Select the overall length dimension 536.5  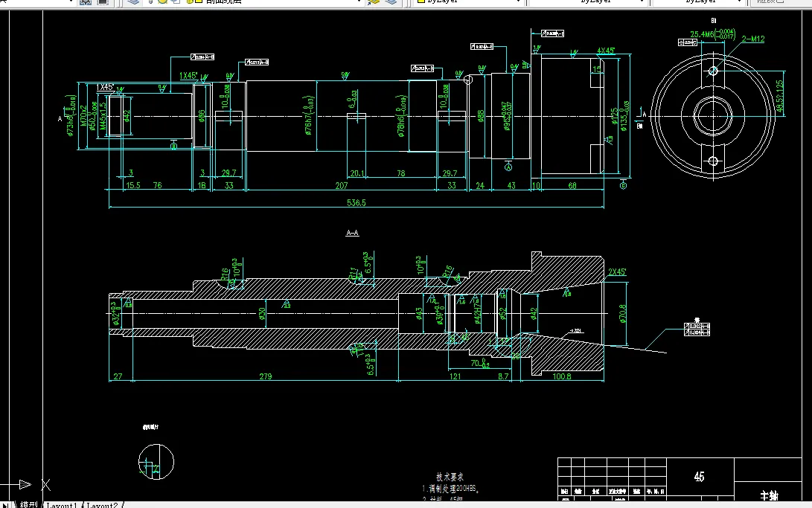coord(357,202)
